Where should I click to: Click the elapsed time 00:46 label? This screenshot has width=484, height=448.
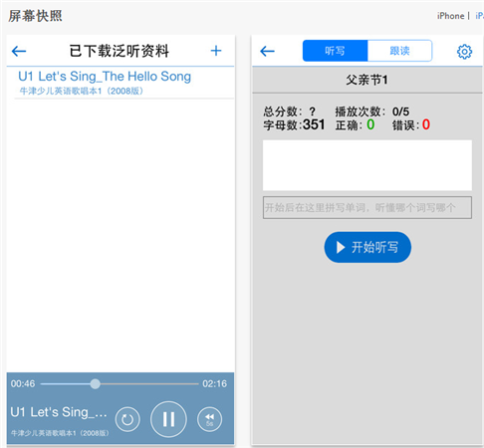(23, 384)
